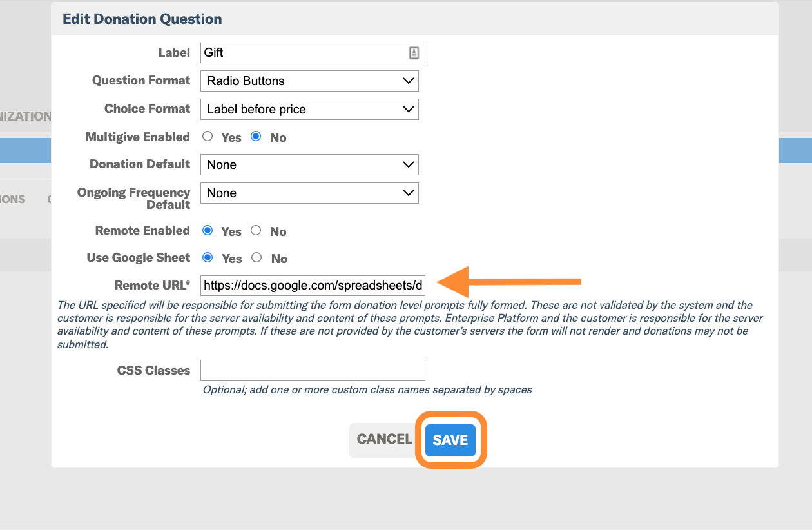Viewport: 812px width, 530px height.
Task: Click the Label text field containing Gift
Action: point(313,52)
